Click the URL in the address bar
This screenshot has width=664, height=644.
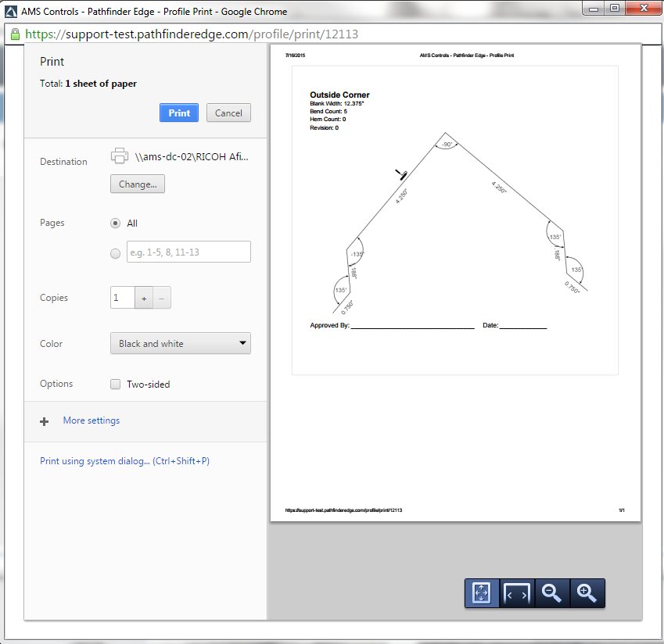click(192, 34)
